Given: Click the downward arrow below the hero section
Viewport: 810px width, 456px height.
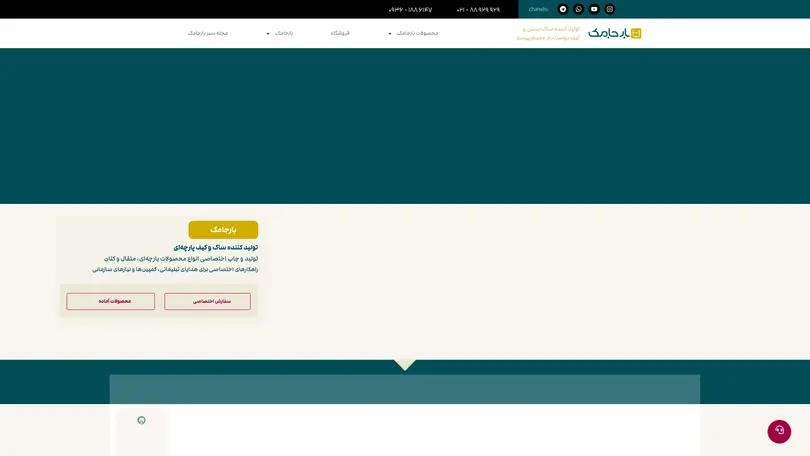Looking at the screenshot, I should 405,365.
